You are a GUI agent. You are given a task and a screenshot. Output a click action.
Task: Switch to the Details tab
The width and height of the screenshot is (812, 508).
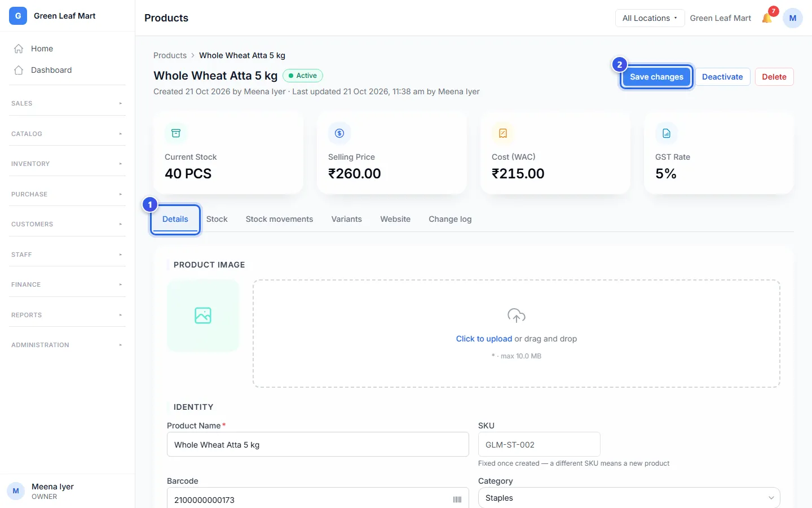175,219
